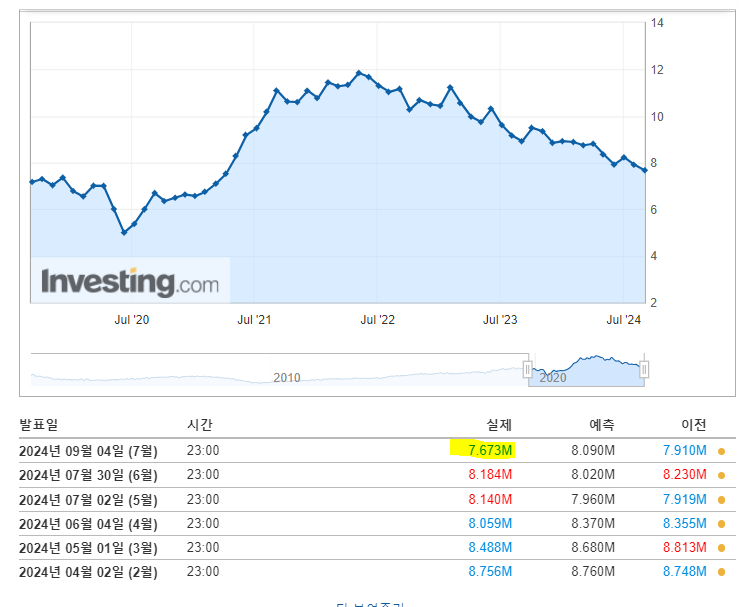The height and width of the screenshot is (607, 754).
Task: Click the orange dot in the 2024년 07월 02일 row
Action: pyautogui.click(x=721, y=499)
